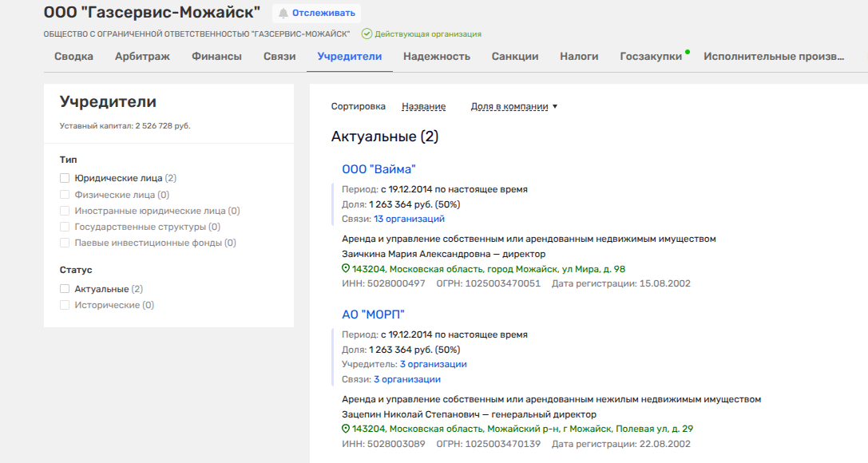The width and height of the screenshot is (868, 463).
Task: Open the ООО "Вайма" founder link
Action: (x=379, y=169)
